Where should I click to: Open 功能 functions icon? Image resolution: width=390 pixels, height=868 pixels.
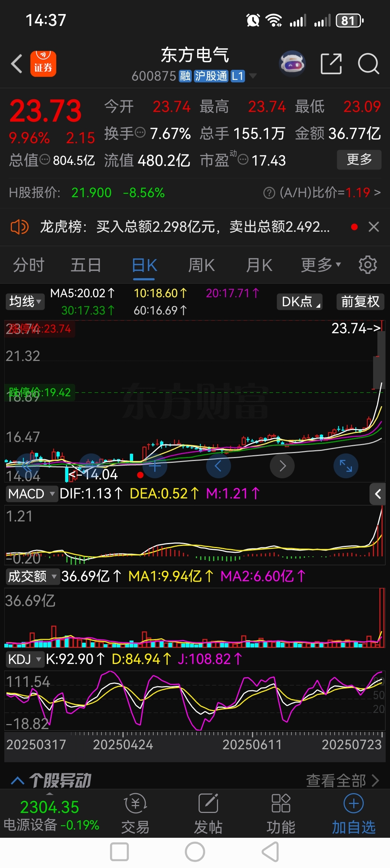[281, 814]
